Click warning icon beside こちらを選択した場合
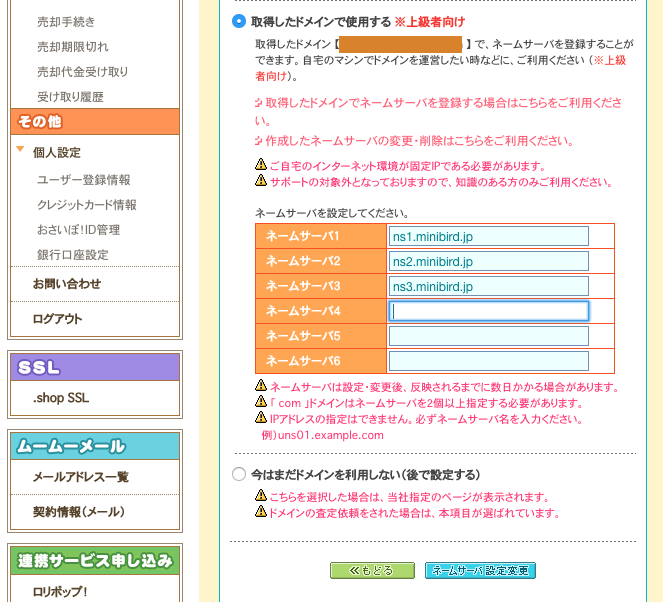The height and width of the screenshot is (602, 663). tap(261, 495)
